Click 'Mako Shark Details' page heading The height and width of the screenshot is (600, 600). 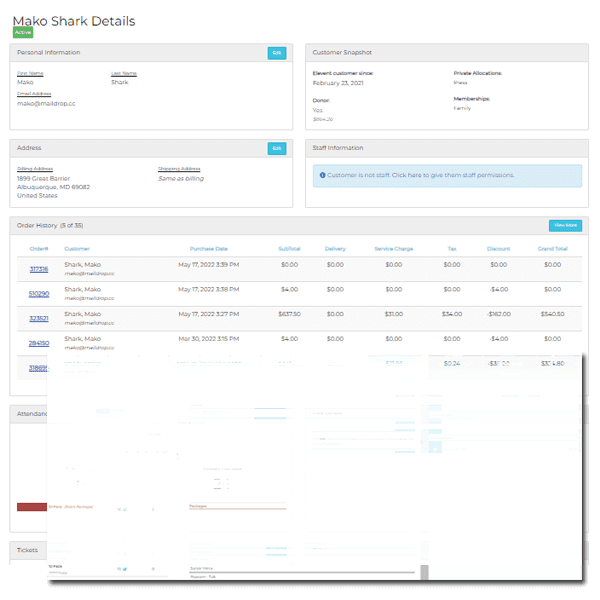[x=74, y=21]
